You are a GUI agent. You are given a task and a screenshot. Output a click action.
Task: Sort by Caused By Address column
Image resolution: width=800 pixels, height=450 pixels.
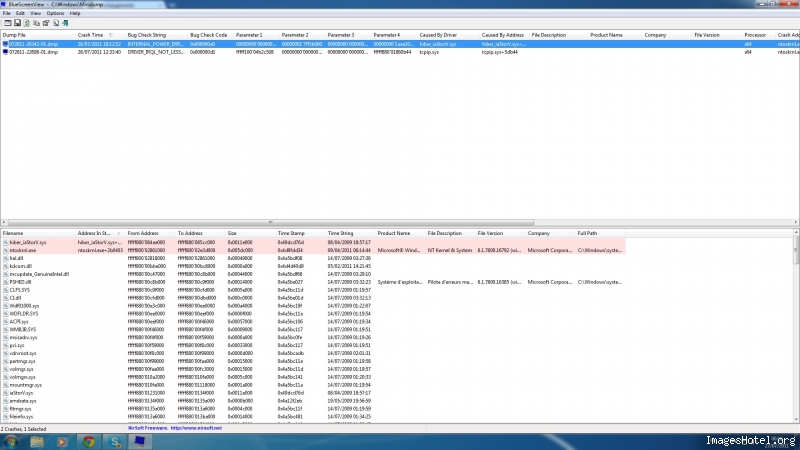click(504, 35)
